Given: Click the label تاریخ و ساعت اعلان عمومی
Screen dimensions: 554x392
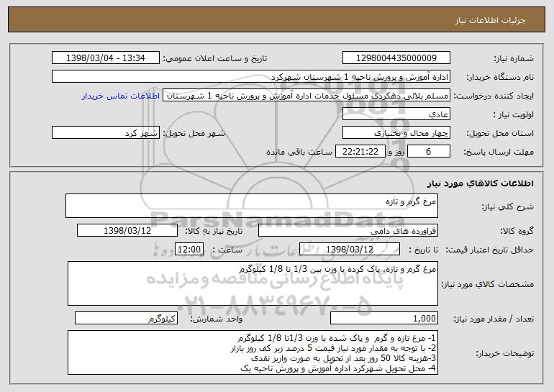Looking at the screenshot, I should pos(215,58).
